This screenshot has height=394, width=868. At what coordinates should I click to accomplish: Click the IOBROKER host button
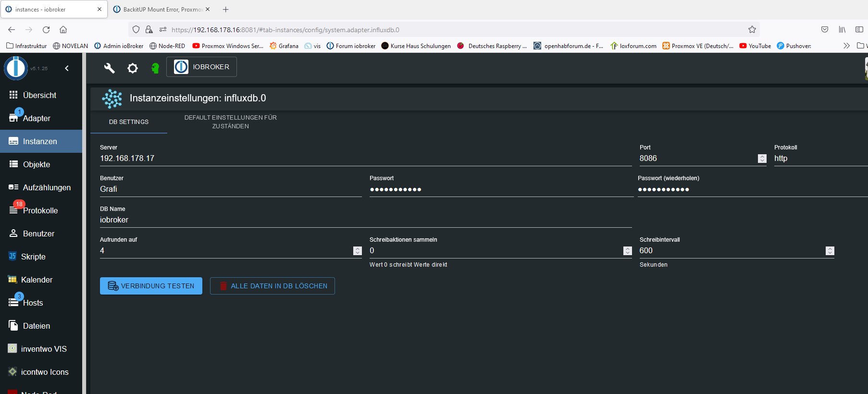click(201, 67)
